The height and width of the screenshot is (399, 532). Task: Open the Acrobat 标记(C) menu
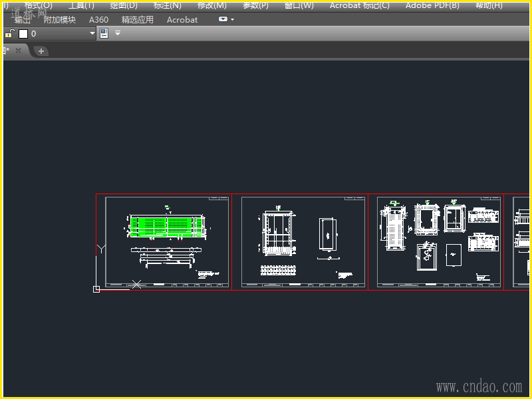(360, 5)
